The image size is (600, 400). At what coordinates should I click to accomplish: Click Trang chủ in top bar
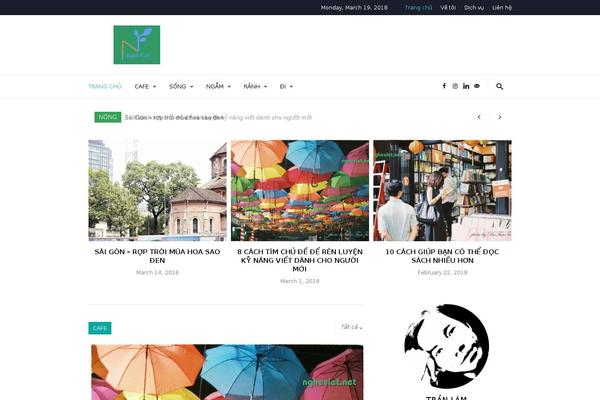tap(418, 7)
